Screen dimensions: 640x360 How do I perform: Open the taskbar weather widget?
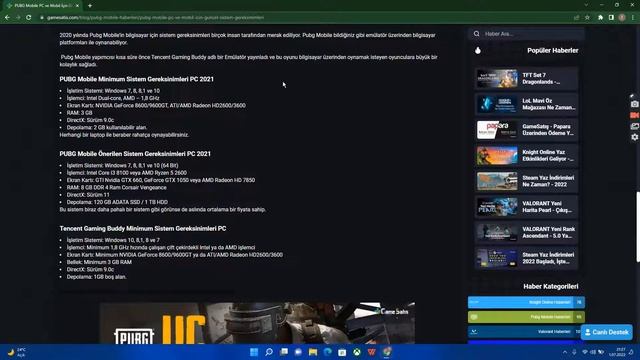(16, 352)
